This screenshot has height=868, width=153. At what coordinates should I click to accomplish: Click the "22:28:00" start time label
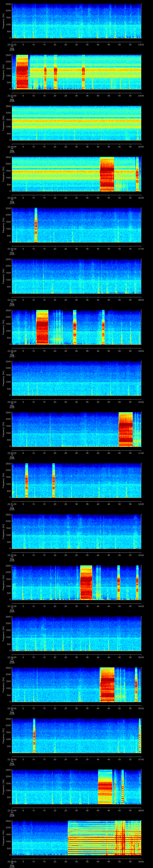click(x=12, y=351)
